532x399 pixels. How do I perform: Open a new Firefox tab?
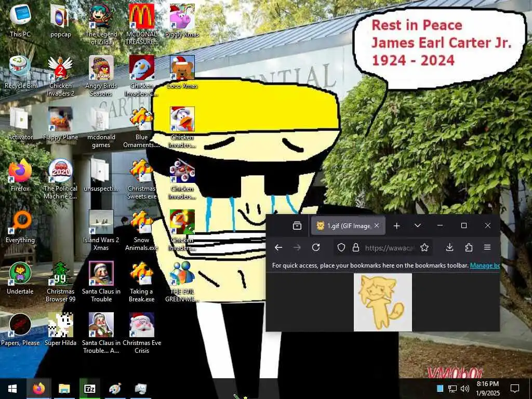pos(396,225)
